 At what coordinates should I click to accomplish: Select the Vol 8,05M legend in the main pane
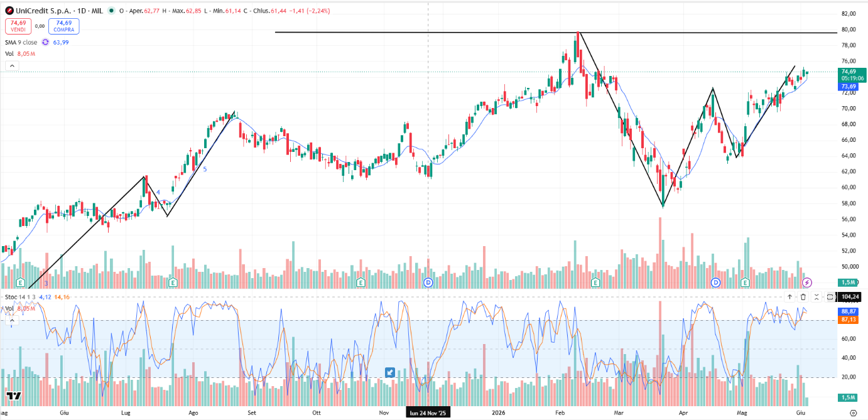20,54
